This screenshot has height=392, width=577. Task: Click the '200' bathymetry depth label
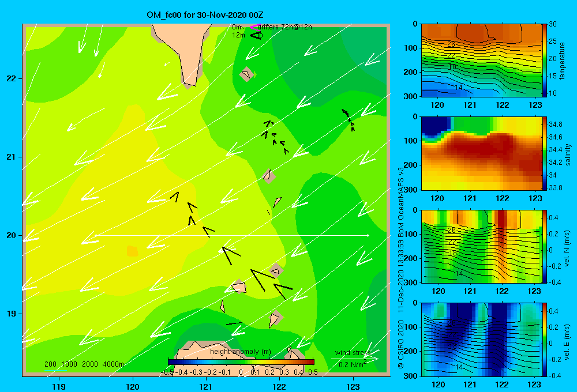pyautogui.click(x=50, y=364)
